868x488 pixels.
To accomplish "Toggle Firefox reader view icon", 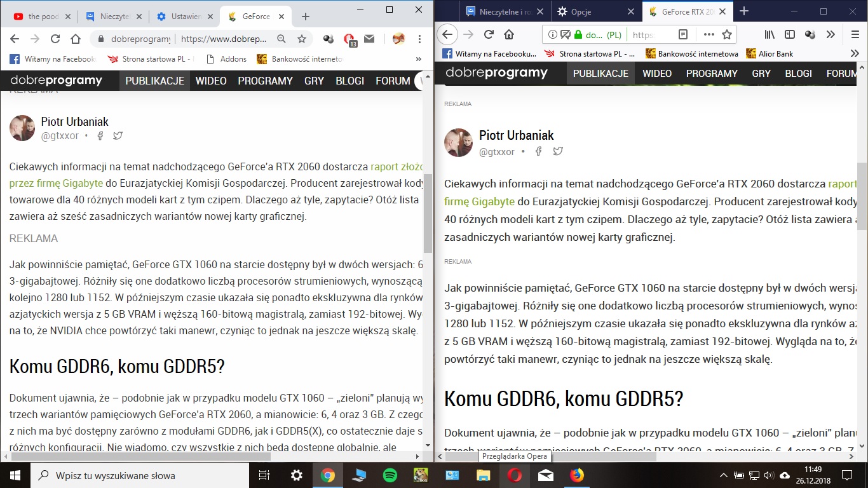I will (683, 34).
